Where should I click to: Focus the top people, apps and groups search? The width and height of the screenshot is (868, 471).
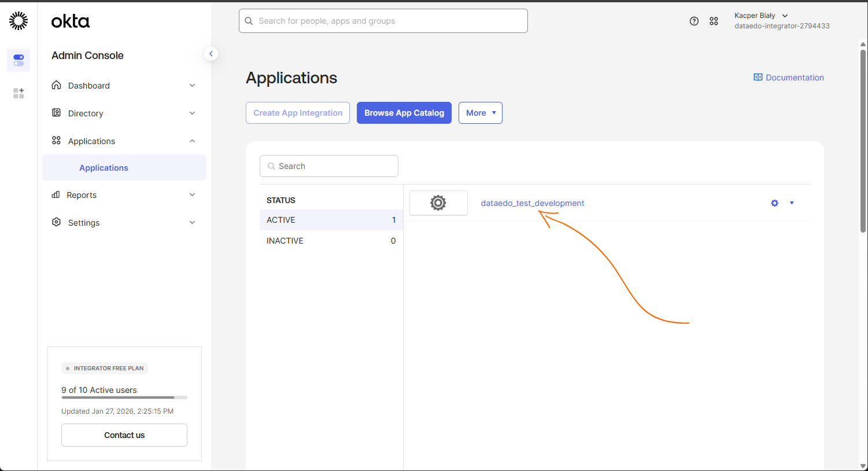[x=383, y=21]
